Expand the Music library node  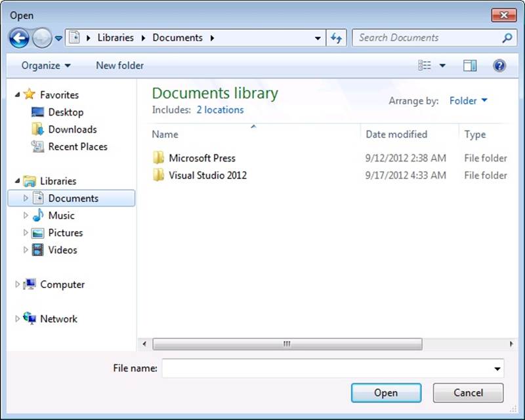click(26, 215)
